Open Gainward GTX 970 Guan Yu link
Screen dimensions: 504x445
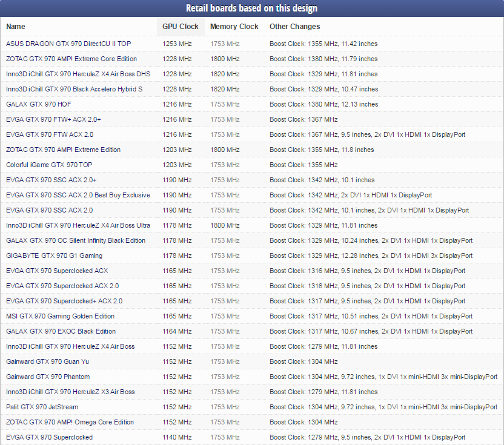(x=48, y=361)
